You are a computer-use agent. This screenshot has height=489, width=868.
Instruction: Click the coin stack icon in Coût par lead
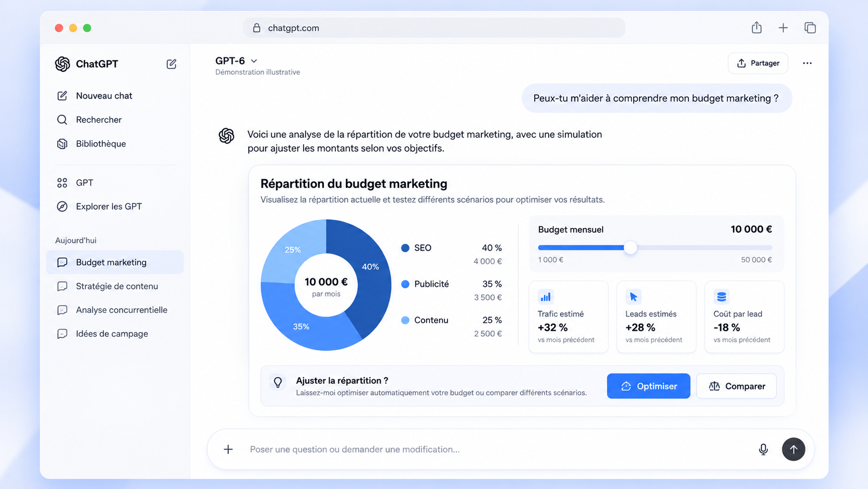tap(722, 297)
